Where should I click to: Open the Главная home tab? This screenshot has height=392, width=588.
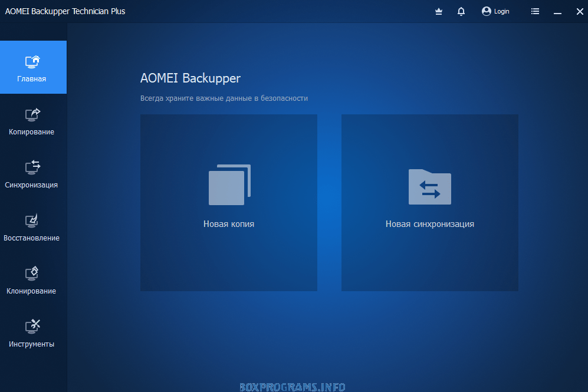[33, 67]
